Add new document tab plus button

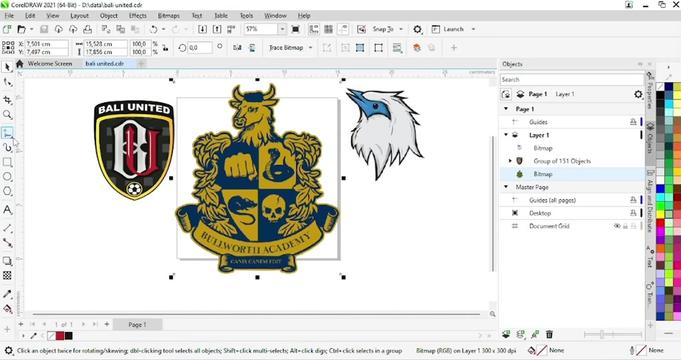pos(141,64)
